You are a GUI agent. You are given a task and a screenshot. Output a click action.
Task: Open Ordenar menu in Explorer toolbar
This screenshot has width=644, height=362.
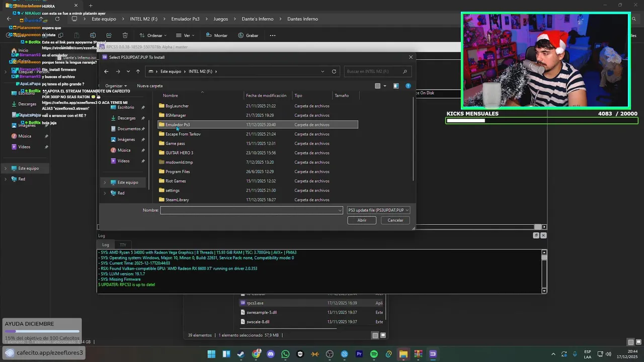point(154,36)
